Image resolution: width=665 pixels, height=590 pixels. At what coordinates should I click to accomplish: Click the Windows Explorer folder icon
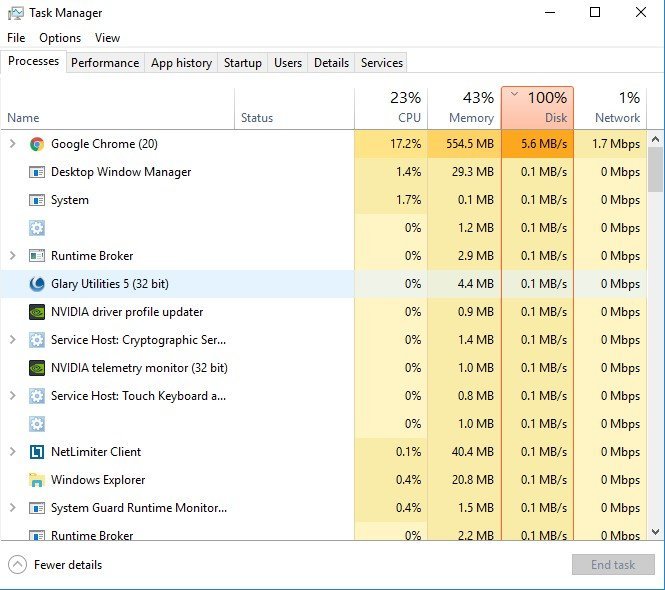[x=37, y=480]
